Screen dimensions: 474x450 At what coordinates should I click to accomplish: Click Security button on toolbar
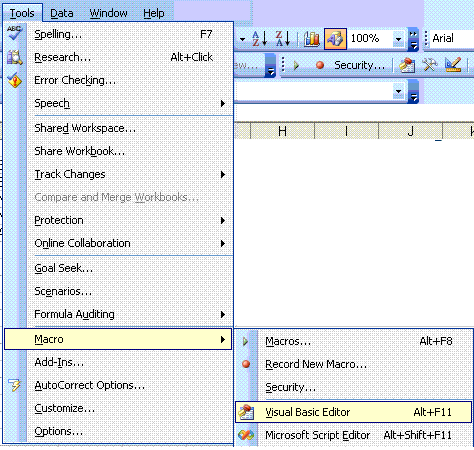pos(359,65)
